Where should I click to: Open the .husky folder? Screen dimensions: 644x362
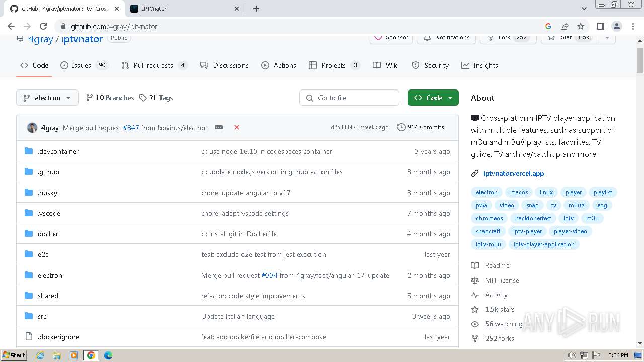pyautogui.click(x=47, y=193)
